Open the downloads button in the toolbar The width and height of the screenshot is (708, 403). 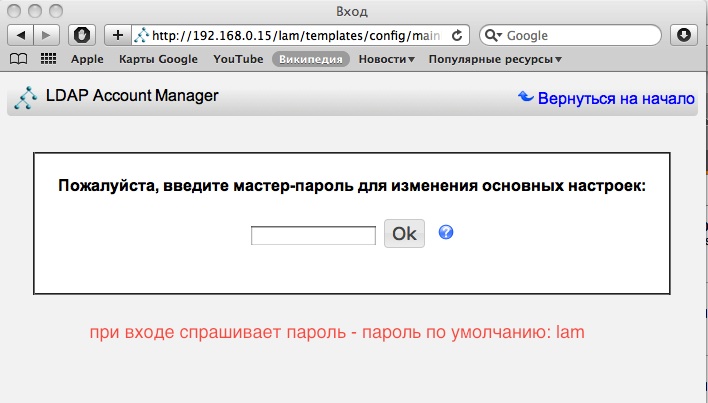click(685, 35)
